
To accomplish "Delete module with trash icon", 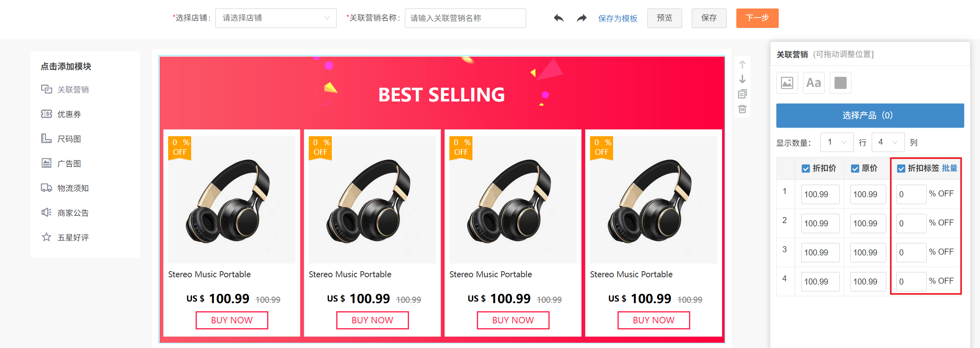I will click(x=742, y=109).
